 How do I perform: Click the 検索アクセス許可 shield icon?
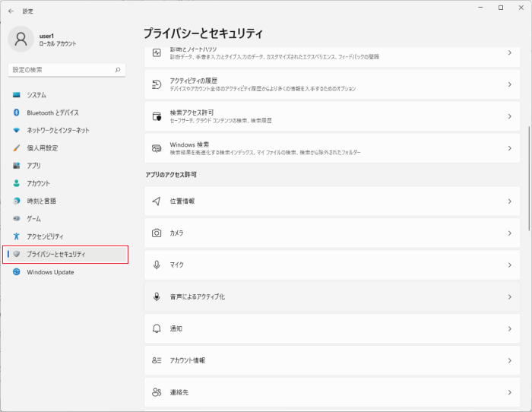[x=157, y=116]
